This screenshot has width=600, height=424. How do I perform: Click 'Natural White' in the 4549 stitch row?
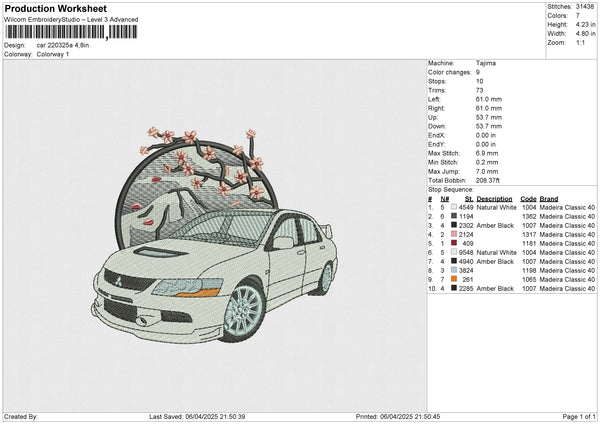click(496, 207)
